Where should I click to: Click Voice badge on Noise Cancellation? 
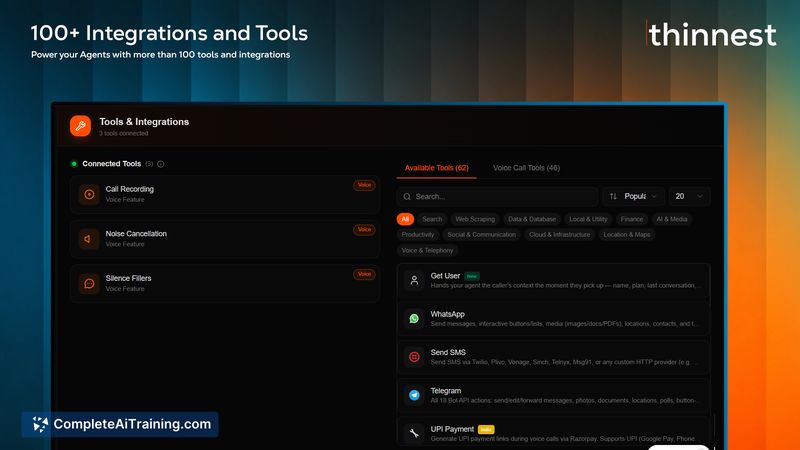[364, 230]
